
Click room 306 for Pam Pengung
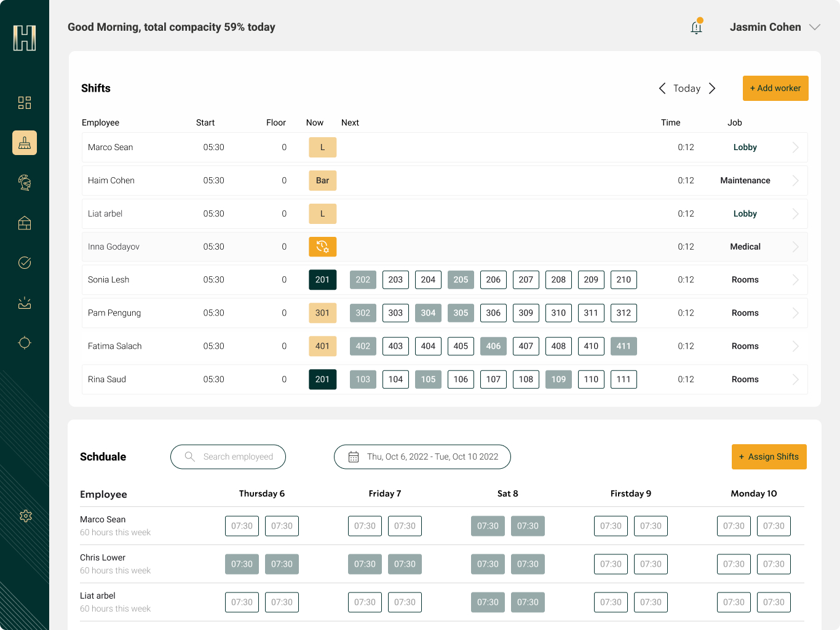pos(493,313)
